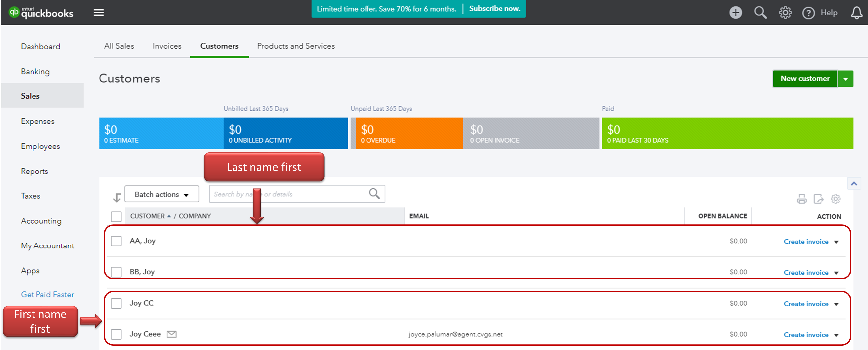The width and height of the screenshot is (868, 350).
Task: Click the New customer button
Action: click(x=805, y=79)
